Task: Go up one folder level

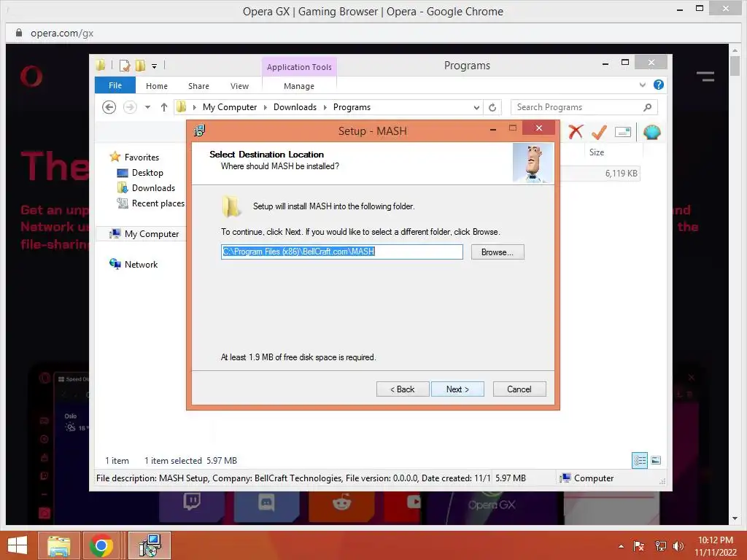Action: (164, 107)
